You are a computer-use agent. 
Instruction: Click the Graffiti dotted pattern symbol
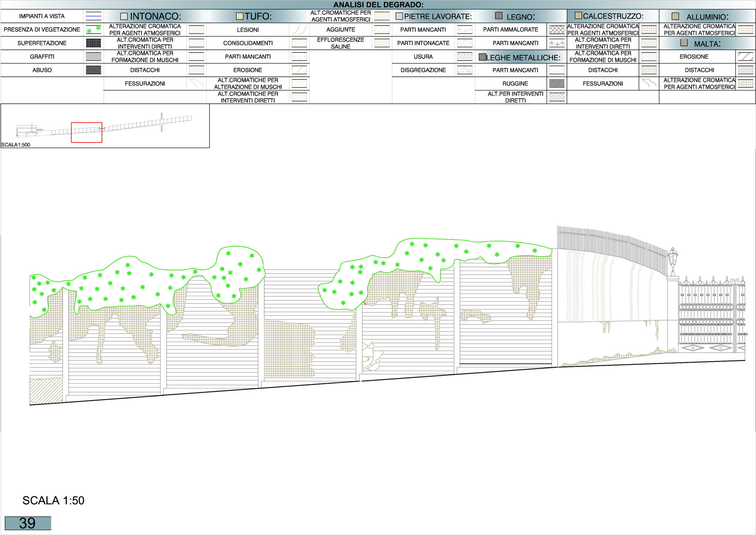pos(93,57)
